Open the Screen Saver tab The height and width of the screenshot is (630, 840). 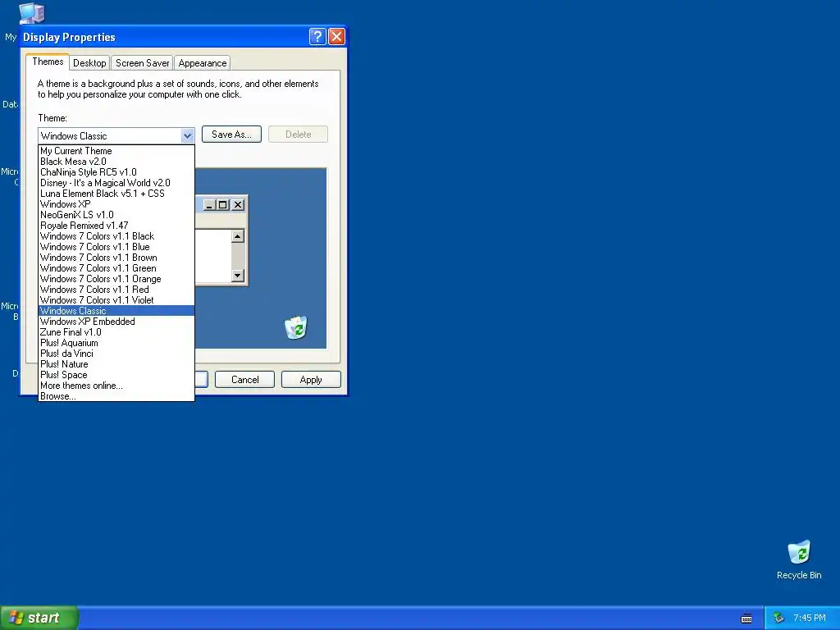click(x=143, y=62)
